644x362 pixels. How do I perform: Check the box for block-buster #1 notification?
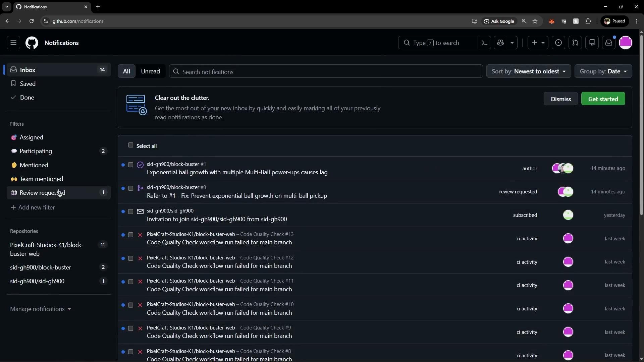click(x=130, y=165)
